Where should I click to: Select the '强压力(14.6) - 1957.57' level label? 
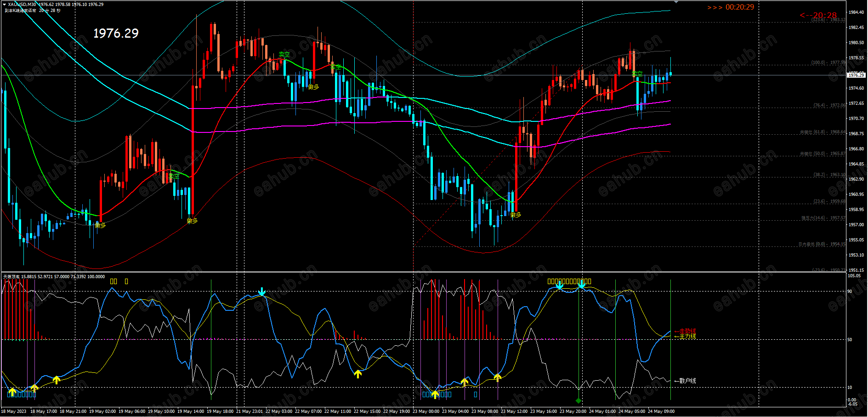(823, 218)
